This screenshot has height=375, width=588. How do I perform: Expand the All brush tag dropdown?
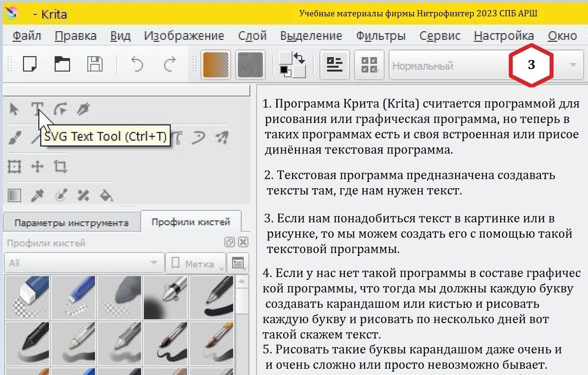(83, 263)
